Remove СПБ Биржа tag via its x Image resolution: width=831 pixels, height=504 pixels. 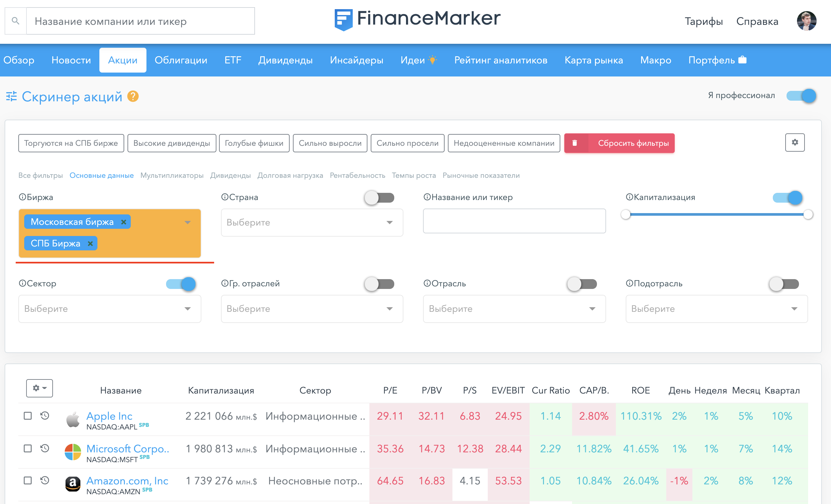pos(90,244)
